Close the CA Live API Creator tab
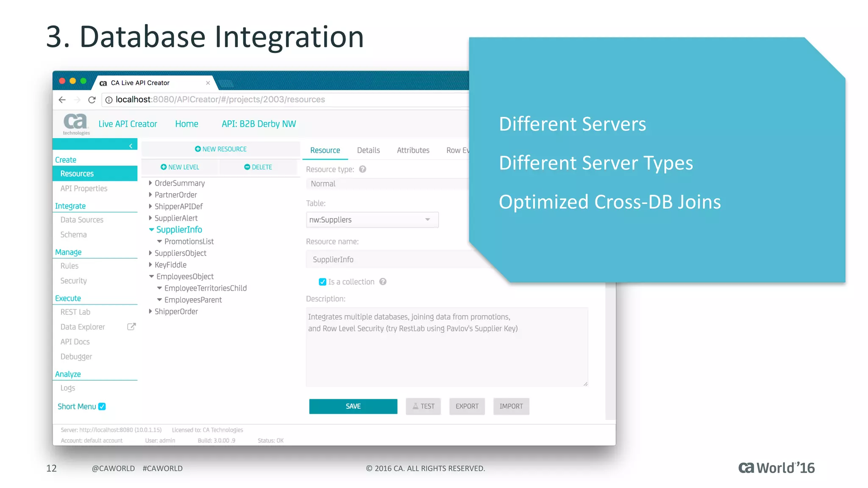 click(208, 83)
